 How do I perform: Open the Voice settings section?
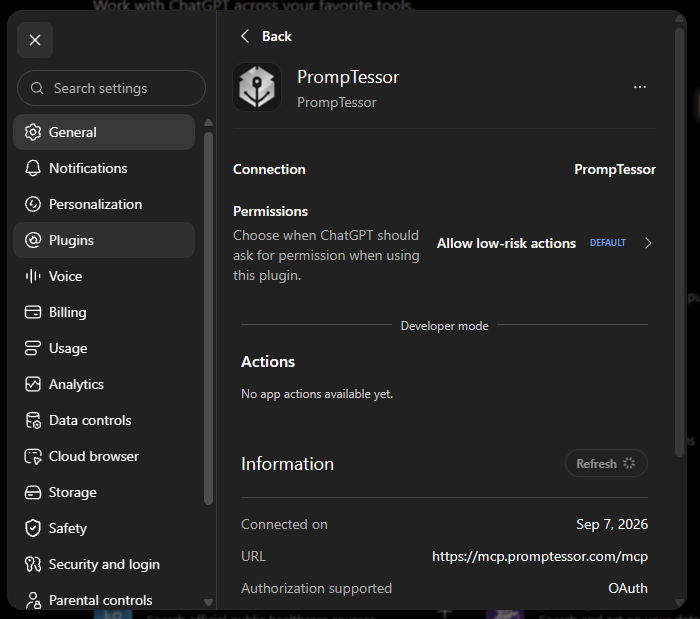click(x=104, y=276)
